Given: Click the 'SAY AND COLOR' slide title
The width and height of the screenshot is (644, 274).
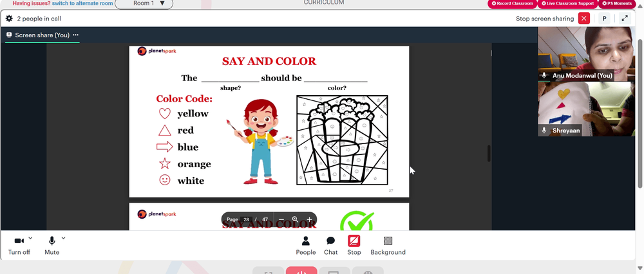Looking at the screenshot, I should point(269,62).
